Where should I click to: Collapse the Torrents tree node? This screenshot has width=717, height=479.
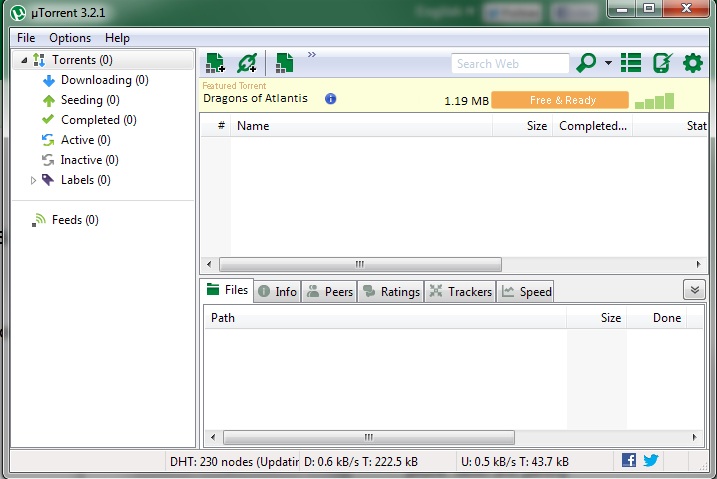pos(24,60)
